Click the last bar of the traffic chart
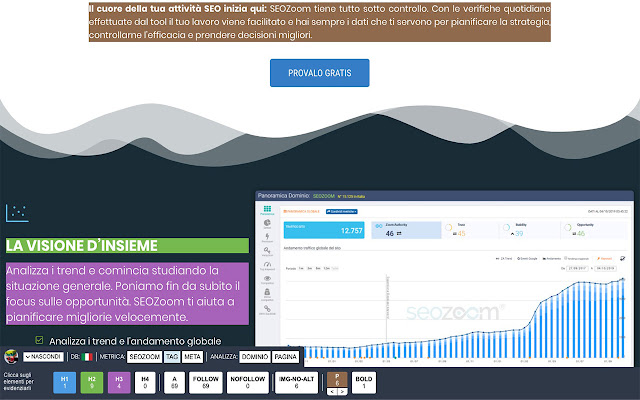 623,318
